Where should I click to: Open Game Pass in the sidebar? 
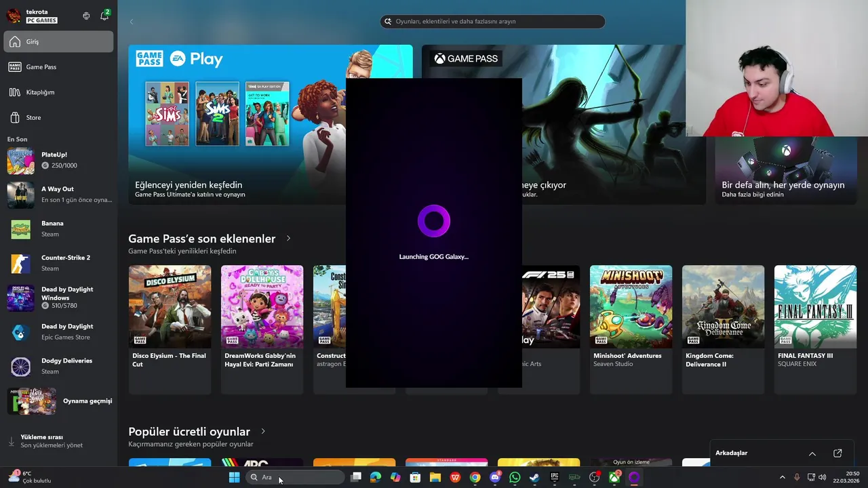tap(58, 67)
